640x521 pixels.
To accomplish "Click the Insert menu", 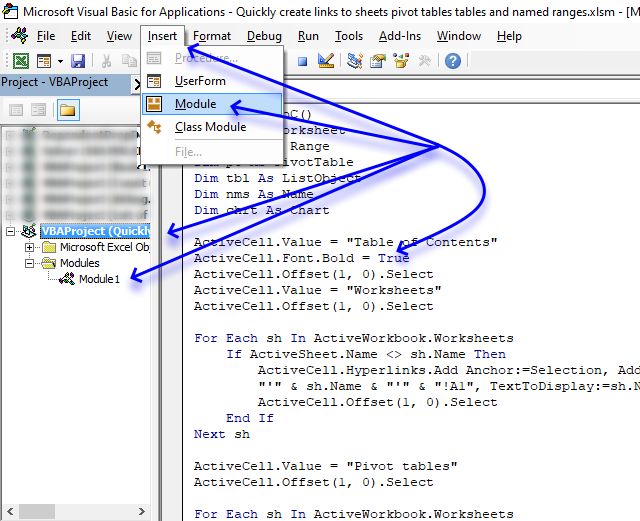I will (x=162, y=36).
